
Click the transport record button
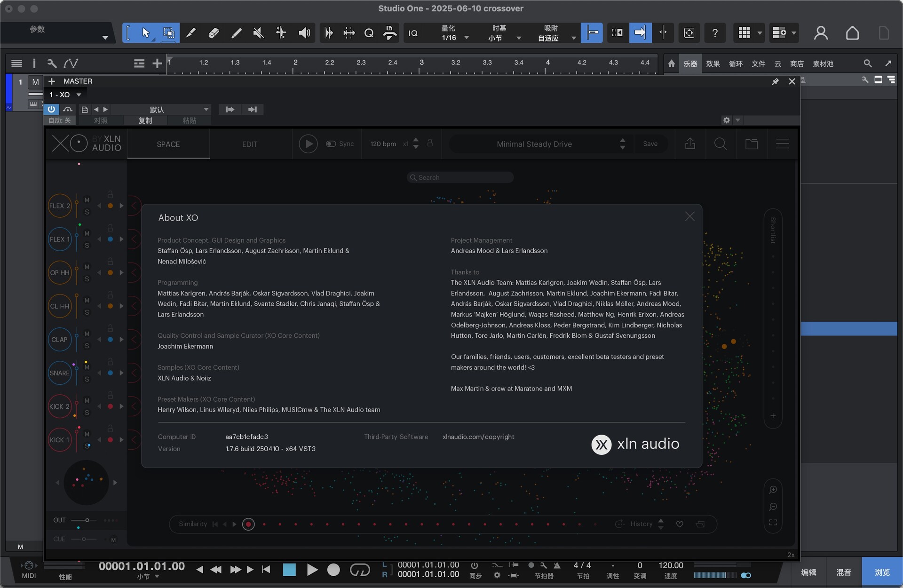tap(333, 570)
